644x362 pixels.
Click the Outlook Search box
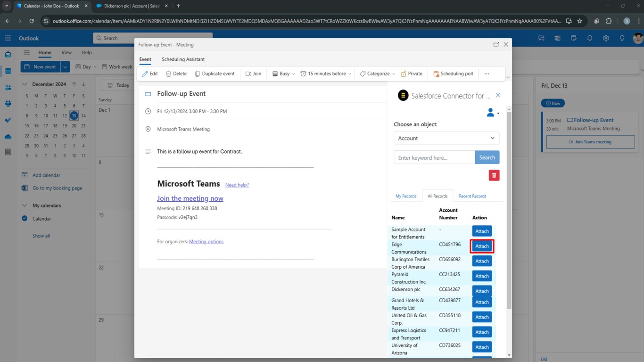click(x=153, y=38)
